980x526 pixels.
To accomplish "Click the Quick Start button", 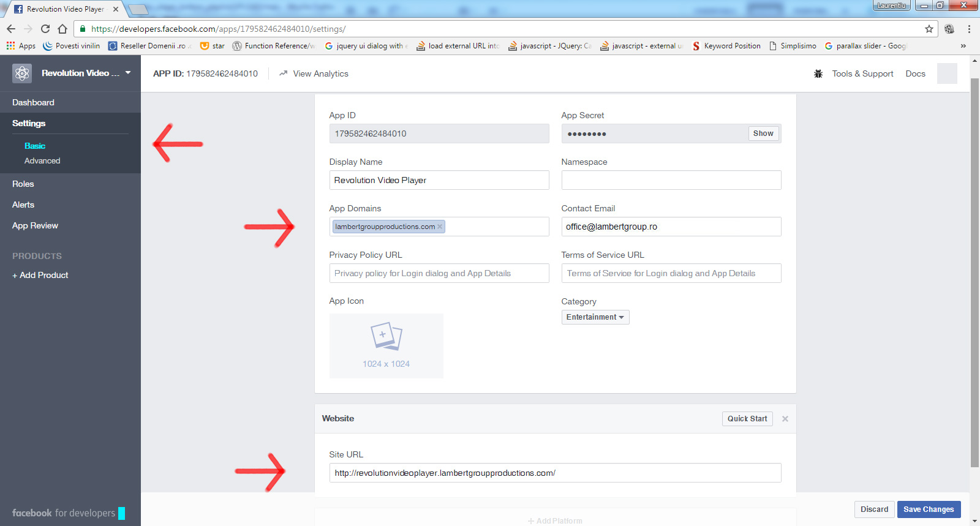I will (747, 419).
